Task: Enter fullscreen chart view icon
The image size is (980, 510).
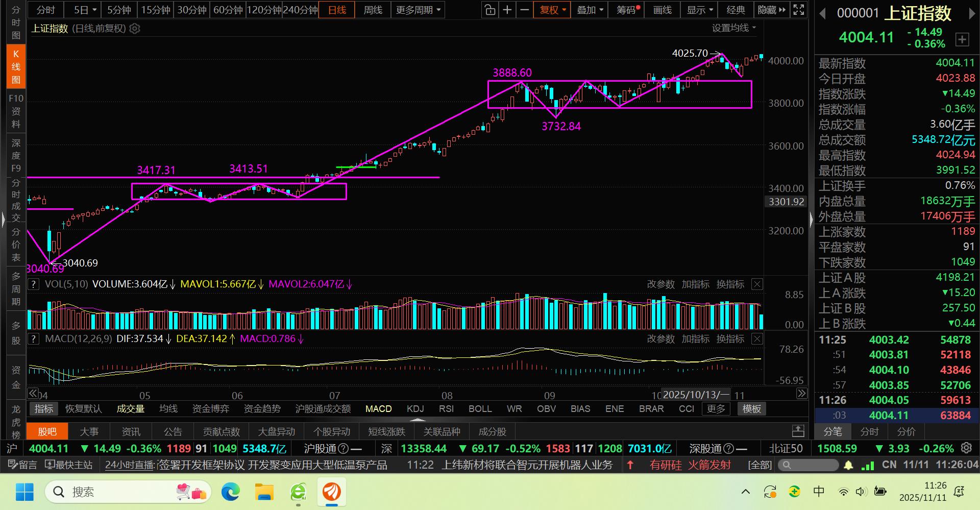Action: [799, 10]
